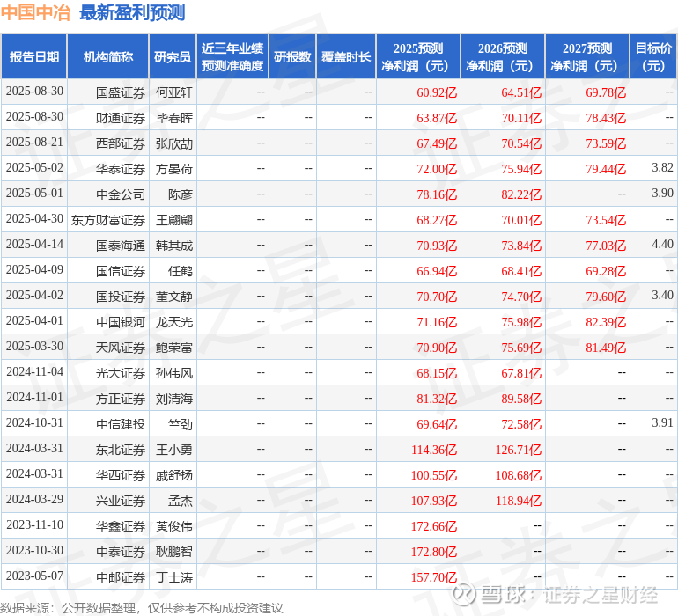Click the 2026预测净利润 column header

(503, 56)
